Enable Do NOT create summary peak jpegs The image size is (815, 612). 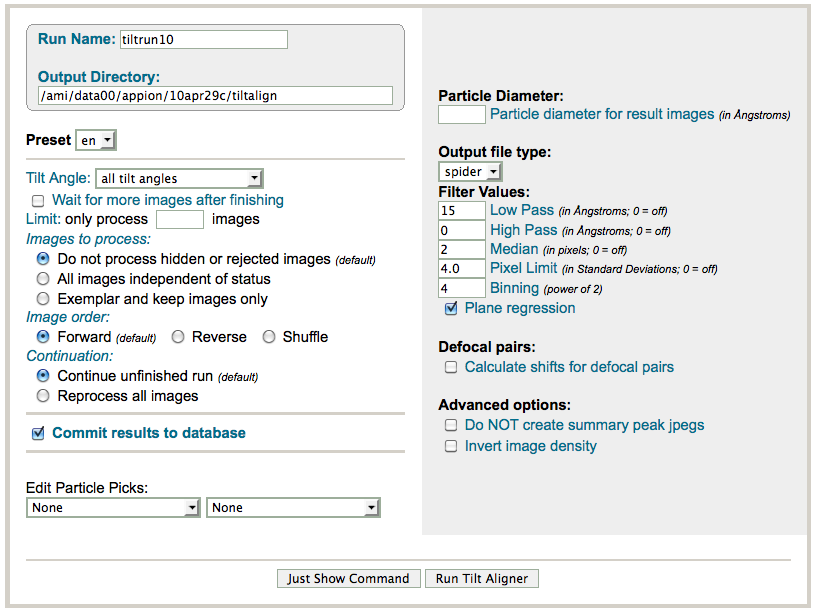coord(451,425)
